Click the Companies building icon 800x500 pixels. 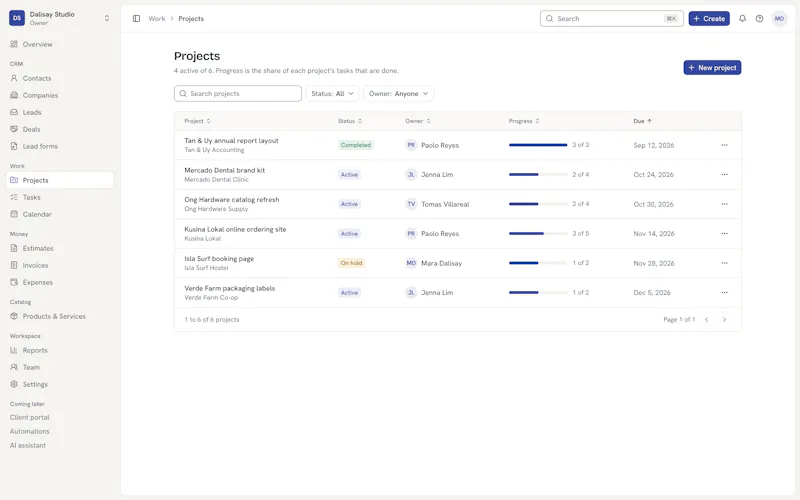14,95
